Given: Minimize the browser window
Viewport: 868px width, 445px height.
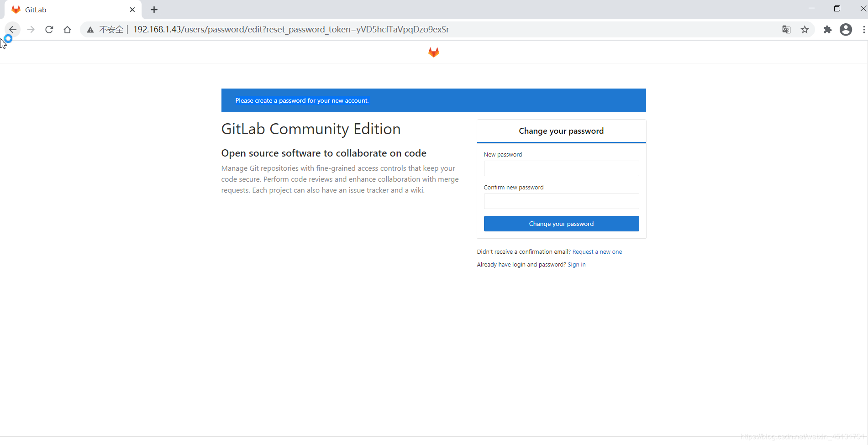Looking at the screenshot, I should pos(811,8).
